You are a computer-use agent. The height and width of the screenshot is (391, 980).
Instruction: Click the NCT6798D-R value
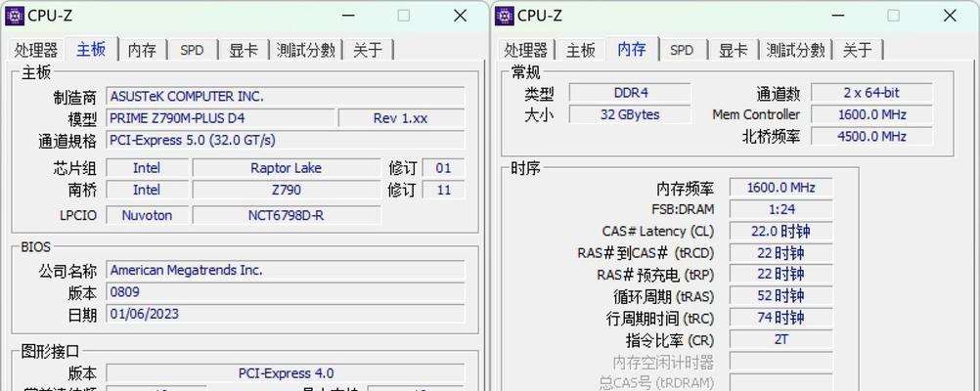click(x=287, y=215)
